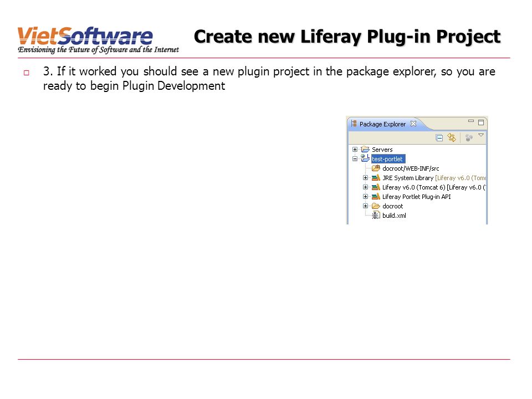Toggle Link with Editor icon
Screen dimensions: 532x399
coord(452,137)
